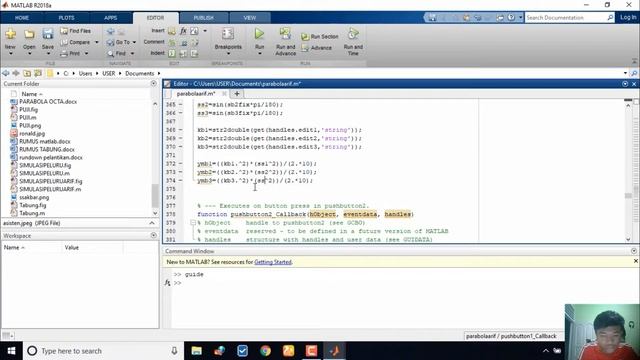Open the Print dropdown arrow

pyautogui.click(x=87, y=53)
